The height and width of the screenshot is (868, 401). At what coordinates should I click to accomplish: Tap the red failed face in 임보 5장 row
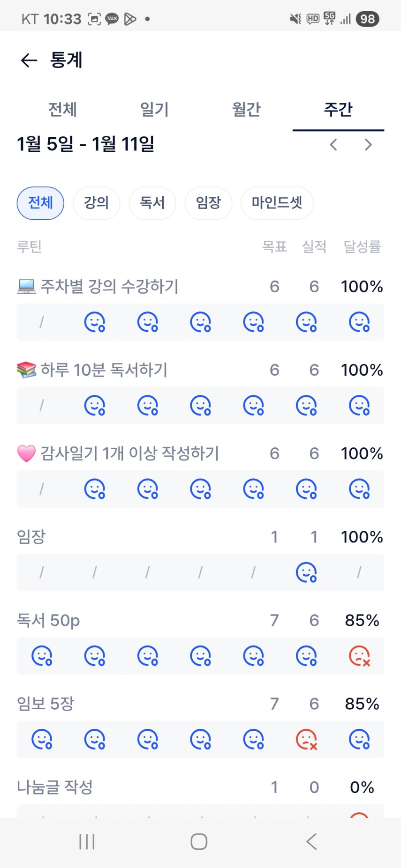307,739
